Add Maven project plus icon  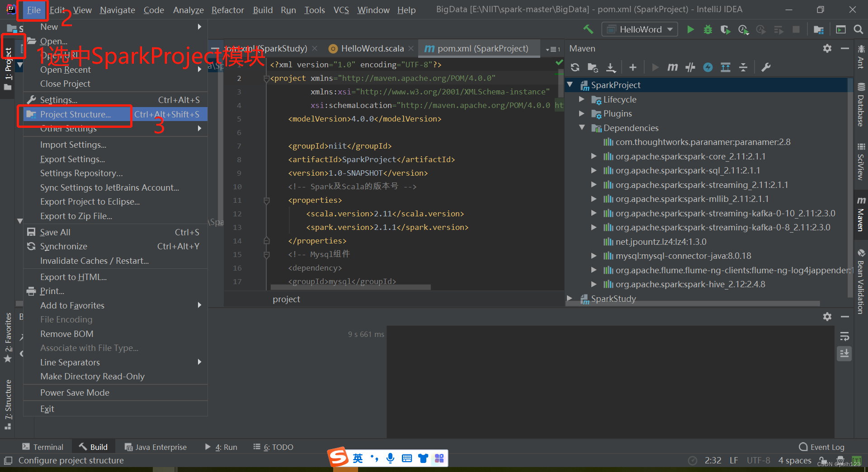click(x=633, y=67)
